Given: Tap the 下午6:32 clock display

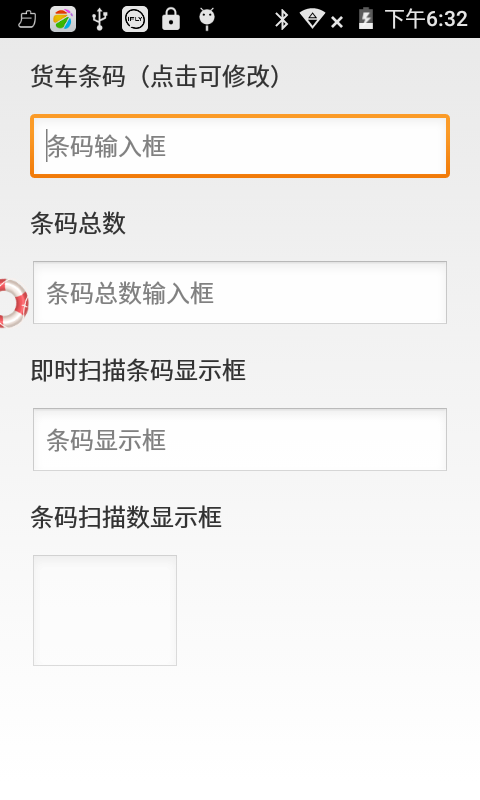Looking at the screenshot, I should (426, 19).
